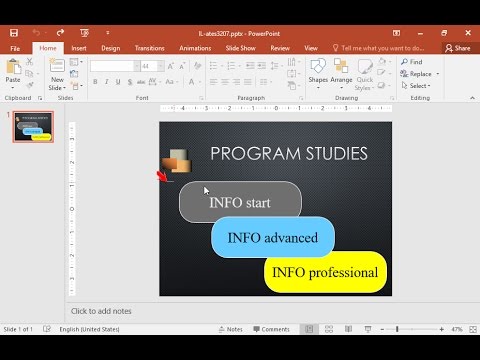Click the Comments button in status bar
Screen dimensions: 480x360
click(271, 329)
